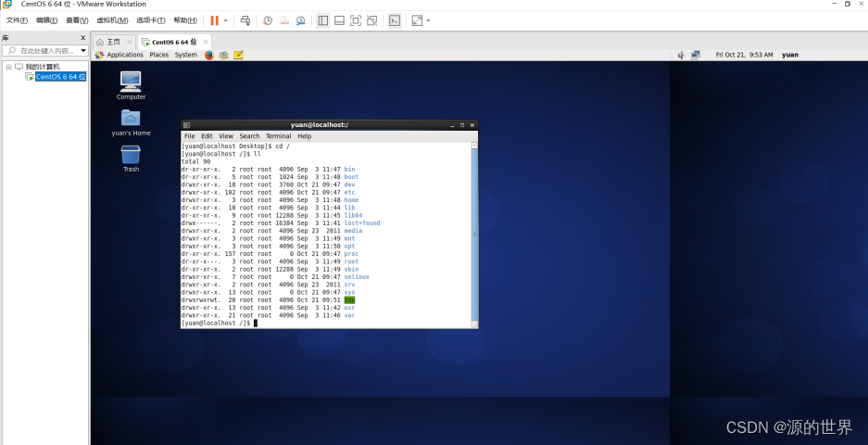Open the GNOME Places menu
Viewport: 868px width, 445px height.
tap(159, 55)
